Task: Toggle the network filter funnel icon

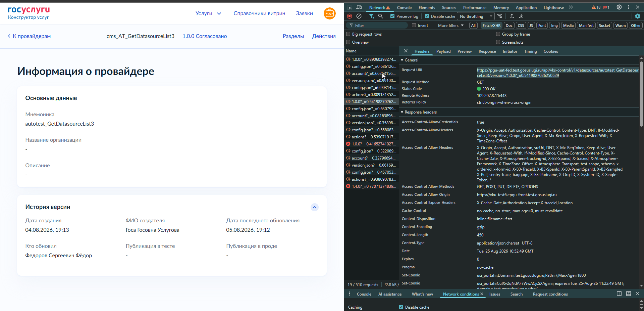Action: coord(371,16)
